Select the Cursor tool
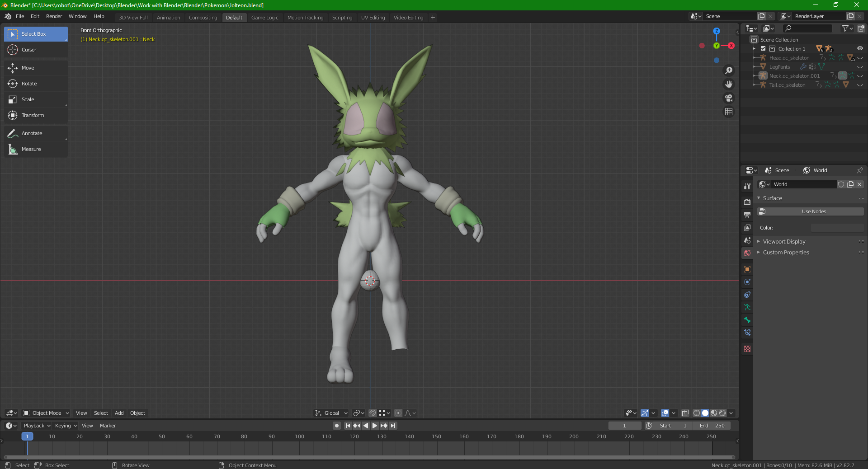 (36, 50)
